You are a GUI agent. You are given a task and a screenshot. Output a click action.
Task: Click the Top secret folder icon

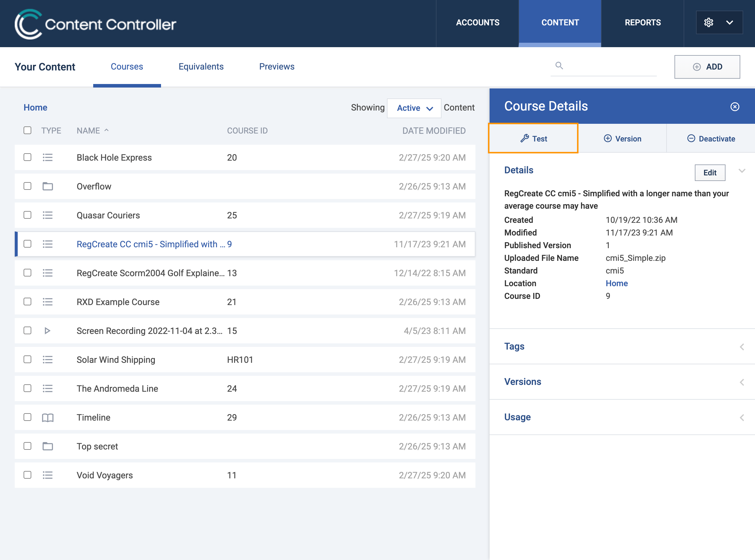[47, 446]
